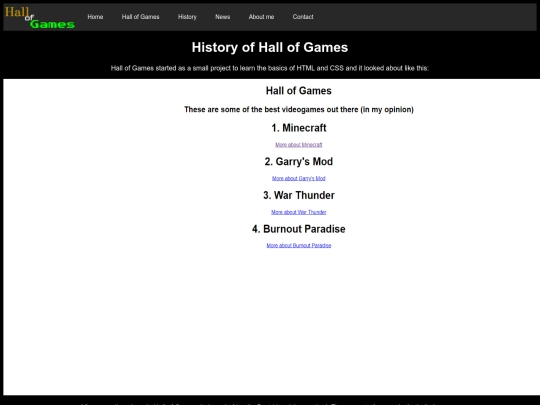Viewport: 540px width, 405px height.
Task: Select the '1. Minecraft' heading
Action: point(299,128)
